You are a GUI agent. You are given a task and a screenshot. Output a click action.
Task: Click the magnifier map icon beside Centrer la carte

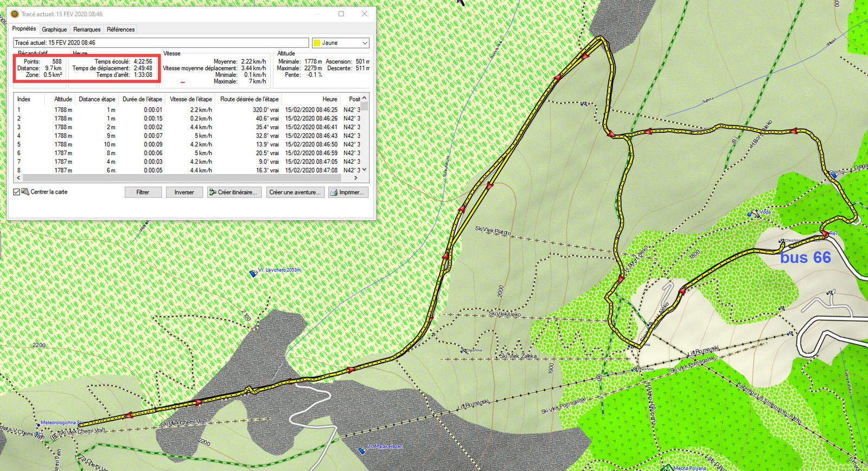coord(25,192)
